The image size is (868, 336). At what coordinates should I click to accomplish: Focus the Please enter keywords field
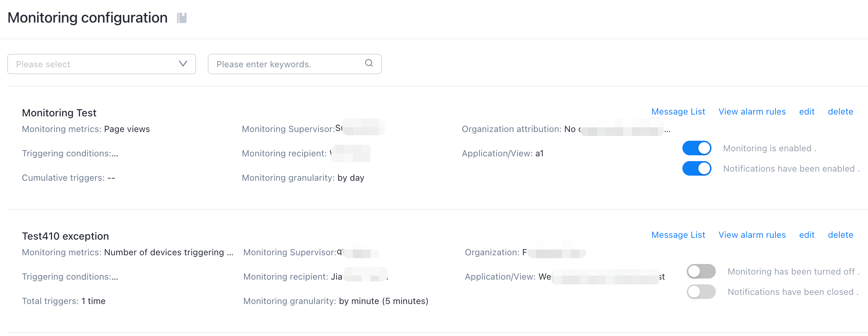tap(295, 64)
